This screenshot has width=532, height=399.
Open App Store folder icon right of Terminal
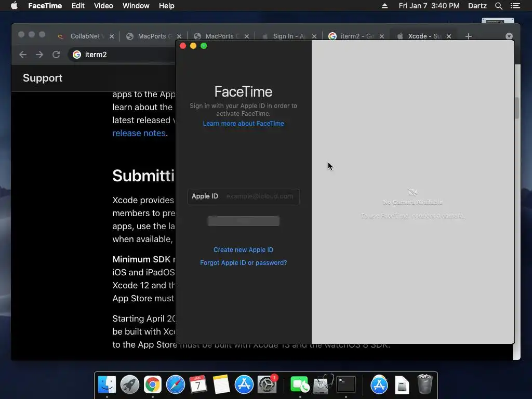click(x=379, y=385)
